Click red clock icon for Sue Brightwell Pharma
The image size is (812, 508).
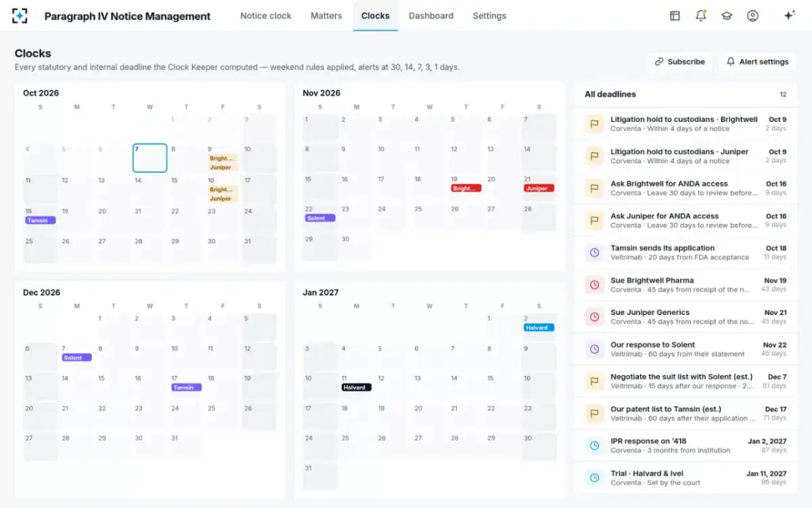(x=595, y=284)
